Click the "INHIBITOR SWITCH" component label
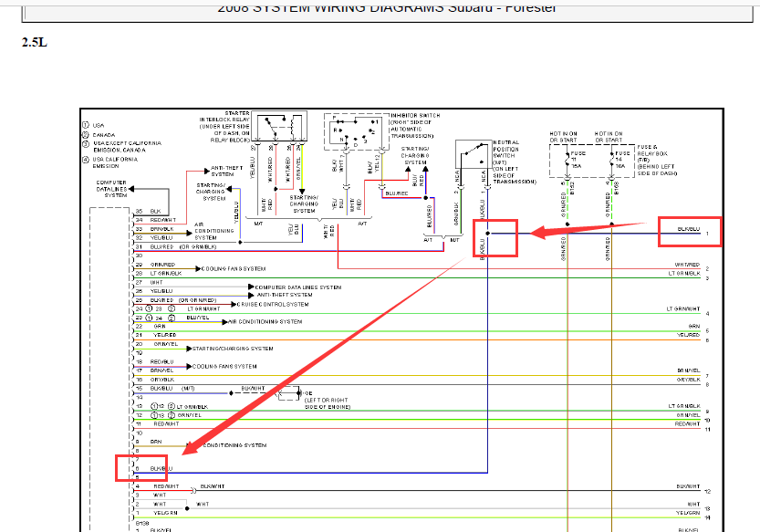Viewport: 760px width, 532px height. 415,126
